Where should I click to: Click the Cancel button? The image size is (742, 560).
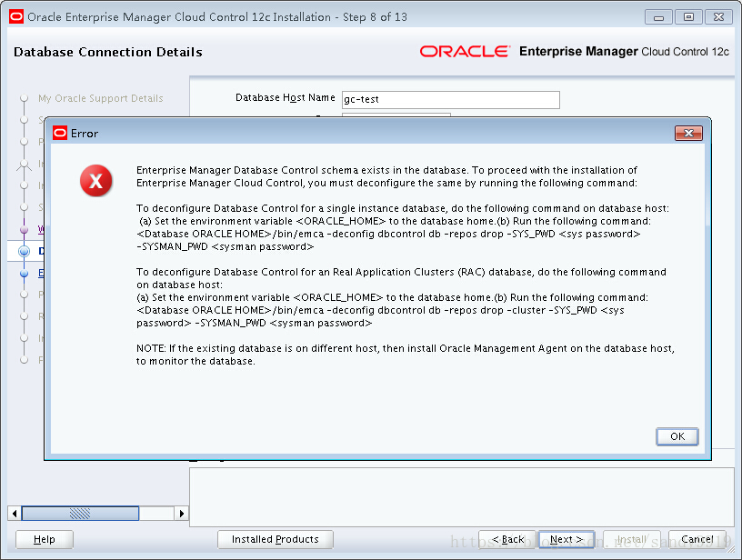[x=697, y=539]
